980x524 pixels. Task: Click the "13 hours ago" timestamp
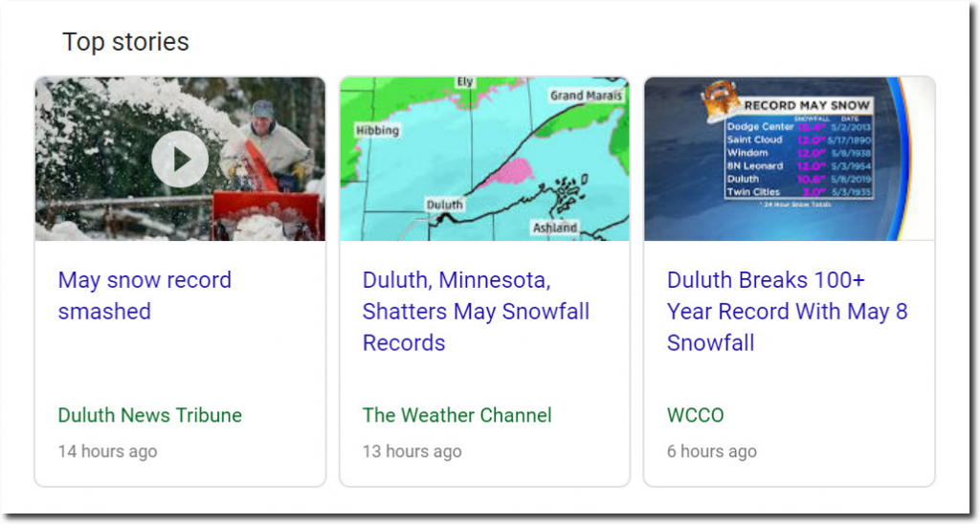tap(412, 451)
